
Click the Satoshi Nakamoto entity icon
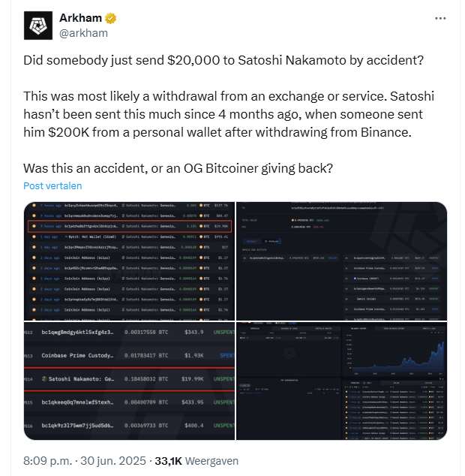pyautogui.click(x=45, y=379)
